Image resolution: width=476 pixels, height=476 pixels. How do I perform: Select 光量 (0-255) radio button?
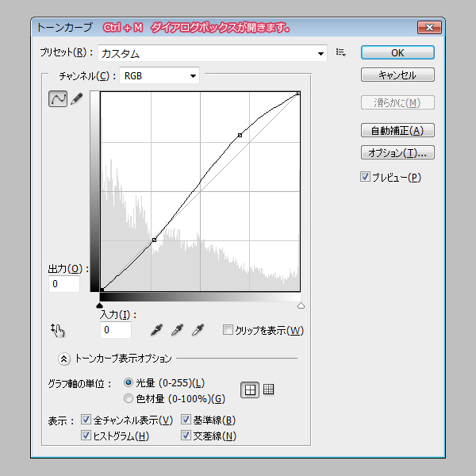coord(129,382)
